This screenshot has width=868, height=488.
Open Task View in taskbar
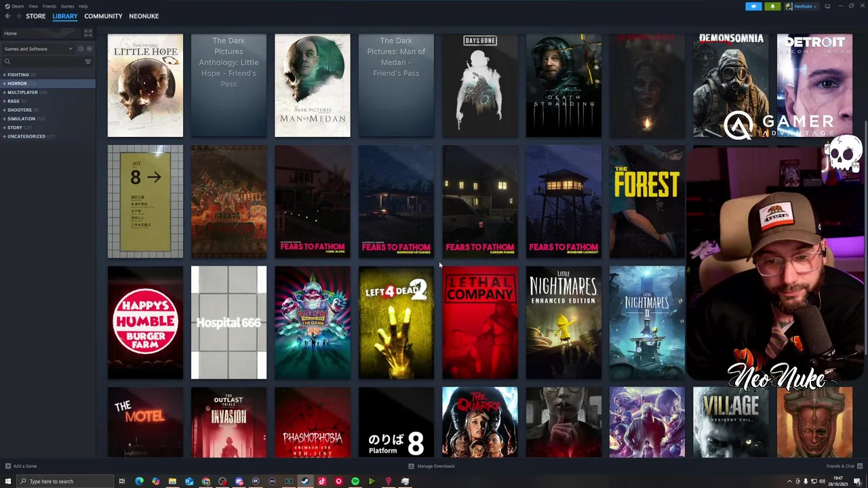[122, 481]
